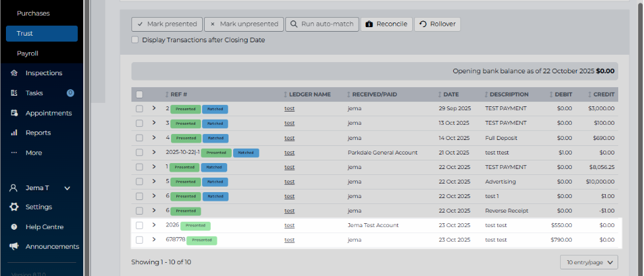Viewport: 644px width, 276px height.
Task: Click the Help Centre question mark icon
Action: (14, 226)
